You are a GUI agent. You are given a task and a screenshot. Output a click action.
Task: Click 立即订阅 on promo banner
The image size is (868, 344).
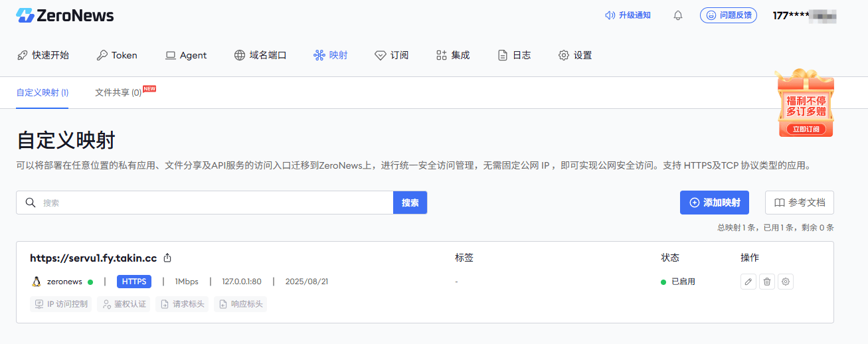pos(806,129)
